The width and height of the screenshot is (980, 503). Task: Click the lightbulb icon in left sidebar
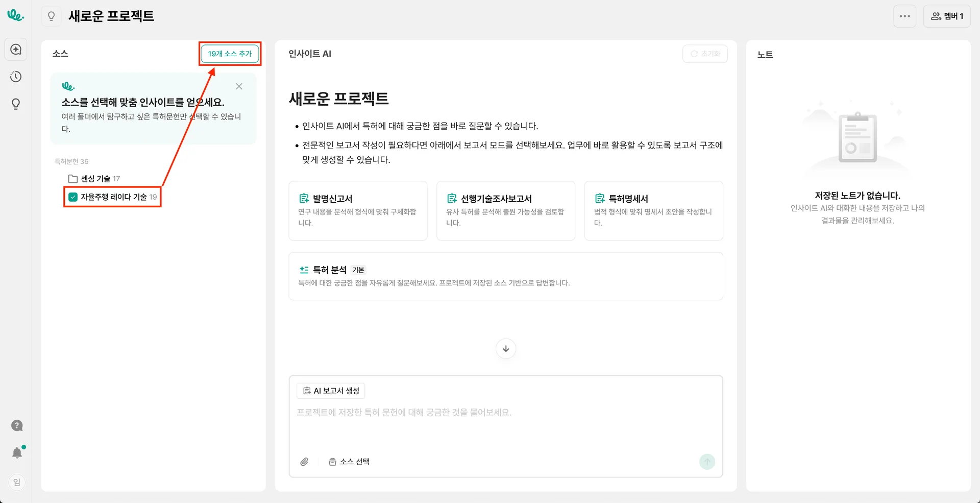(x=16, y=104)
